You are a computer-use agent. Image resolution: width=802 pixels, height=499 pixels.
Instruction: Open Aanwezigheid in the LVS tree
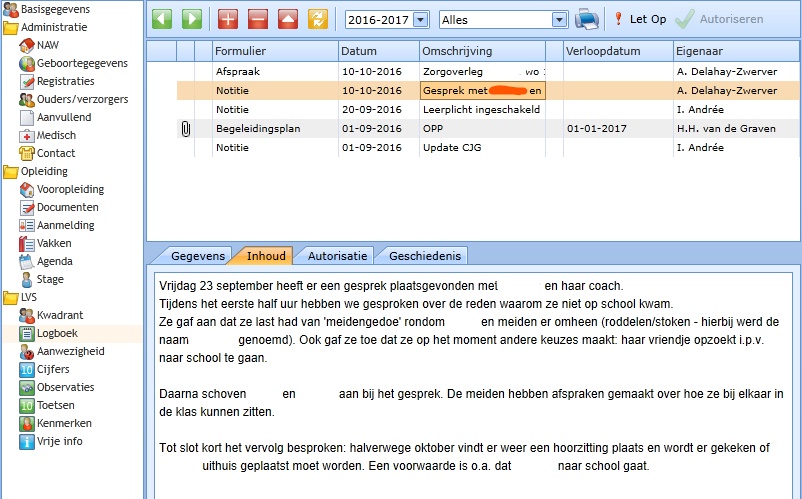click(70, 351)
